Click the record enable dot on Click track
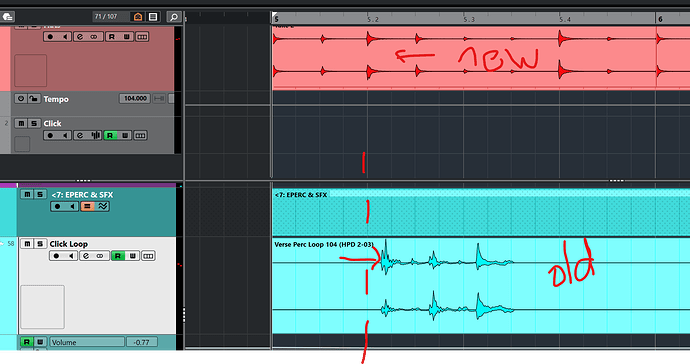 point(50,135)
